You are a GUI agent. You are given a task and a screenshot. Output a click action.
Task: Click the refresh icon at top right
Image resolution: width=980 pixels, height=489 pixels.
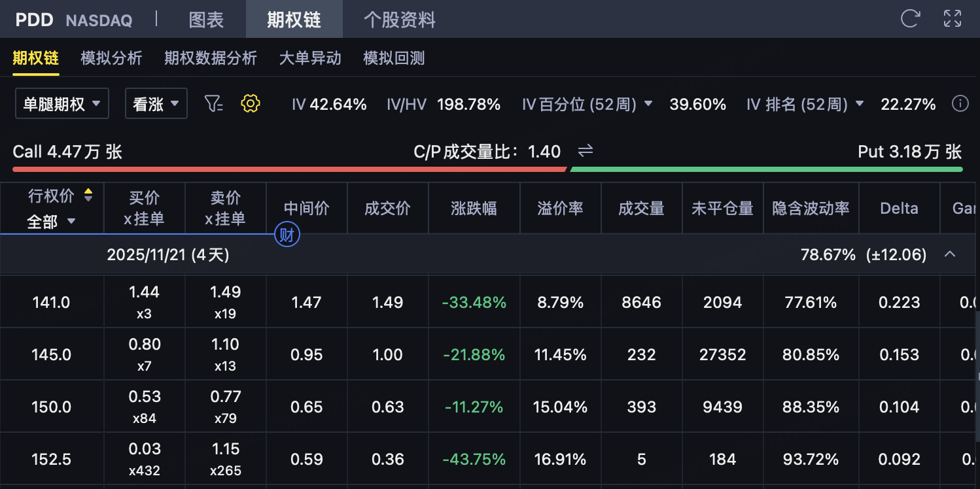pos(910,18)
